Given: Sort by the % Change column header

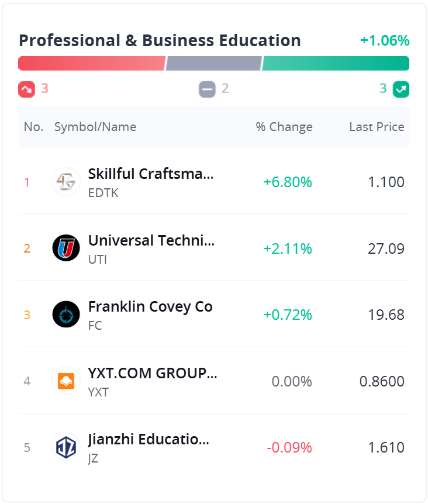Looking at the screenshot, I should [284, 127].
